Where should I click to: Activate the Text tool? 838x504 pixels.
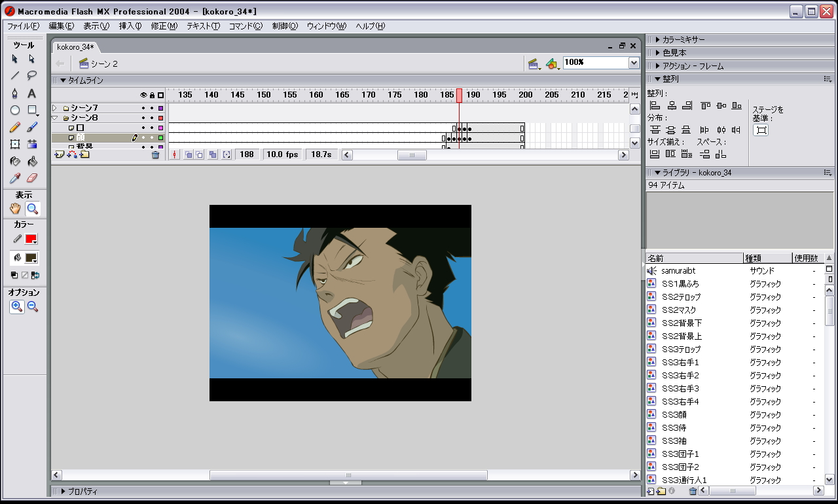pos(31,93)
